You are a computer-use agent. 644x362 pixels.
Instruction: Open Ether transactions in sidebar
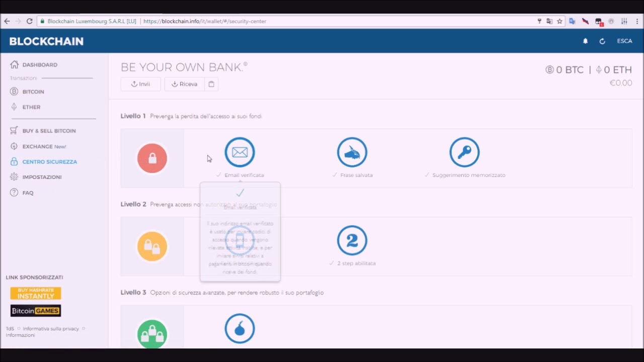(25, 107)
